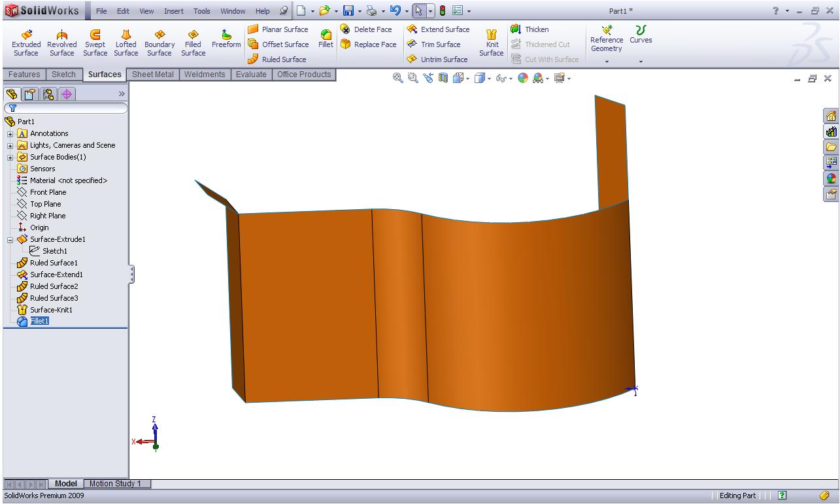Image resolution: width=840 pixels, height=504 pixels.
Task: Click the Open document folder icon
Action: [x=325, y=10]
